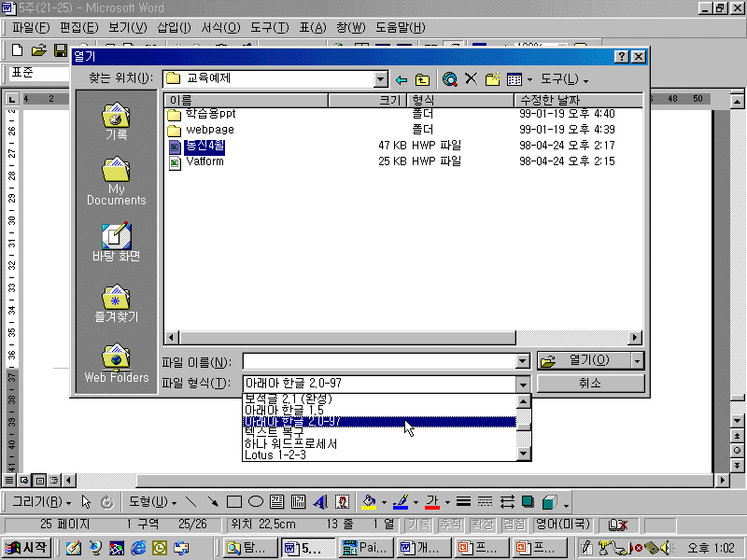The height and width of the screenshot is (560, 747).
Task: Click the 취소 Cancel button
Action: [591, 383]
